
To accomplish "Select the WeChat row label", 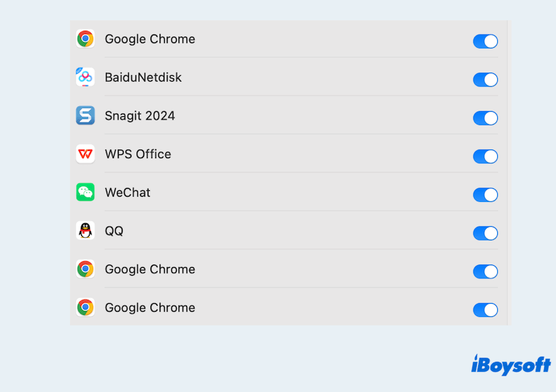I will coord(128,193).
